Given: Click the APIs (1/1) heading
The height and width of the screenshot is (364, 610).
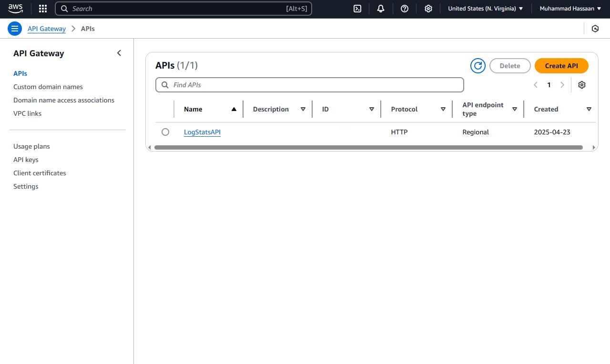Looking at the screenshot, I should pos(176,65).
